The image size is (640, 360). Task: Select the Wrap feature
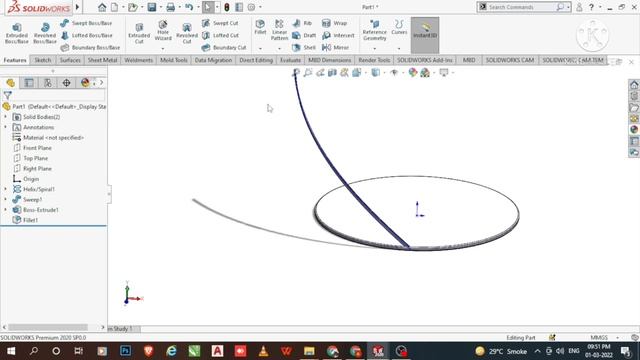coord(335,23)
